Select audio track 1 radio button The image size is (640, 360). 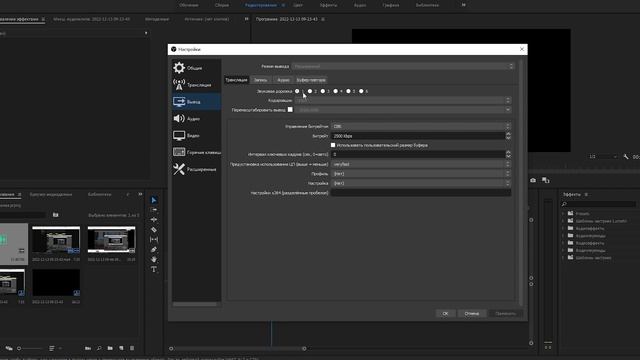[x=297, y=91]
